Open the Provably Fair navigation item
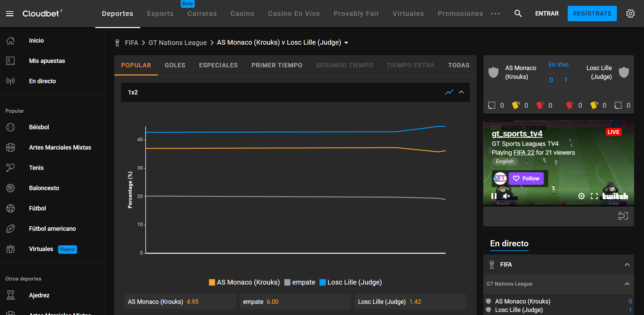This screenshot has width=644, height=315. tap(356, 14)
